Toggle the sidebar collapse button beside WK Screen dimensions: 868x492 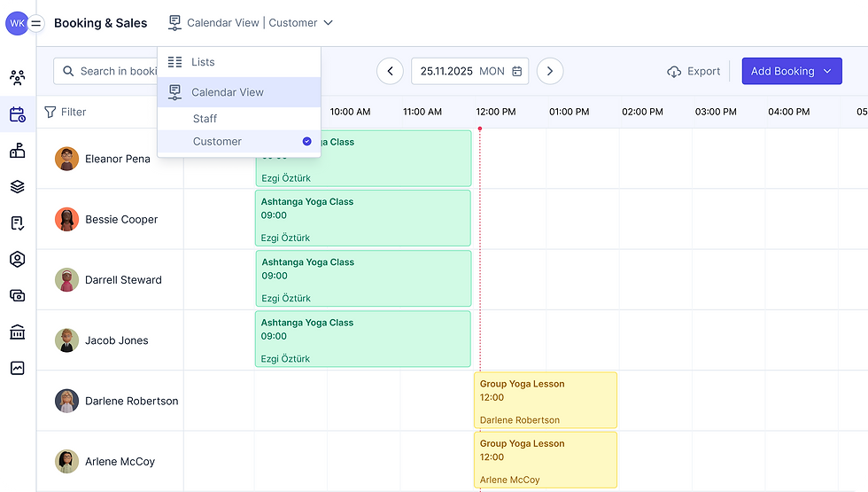click(36, 24)
